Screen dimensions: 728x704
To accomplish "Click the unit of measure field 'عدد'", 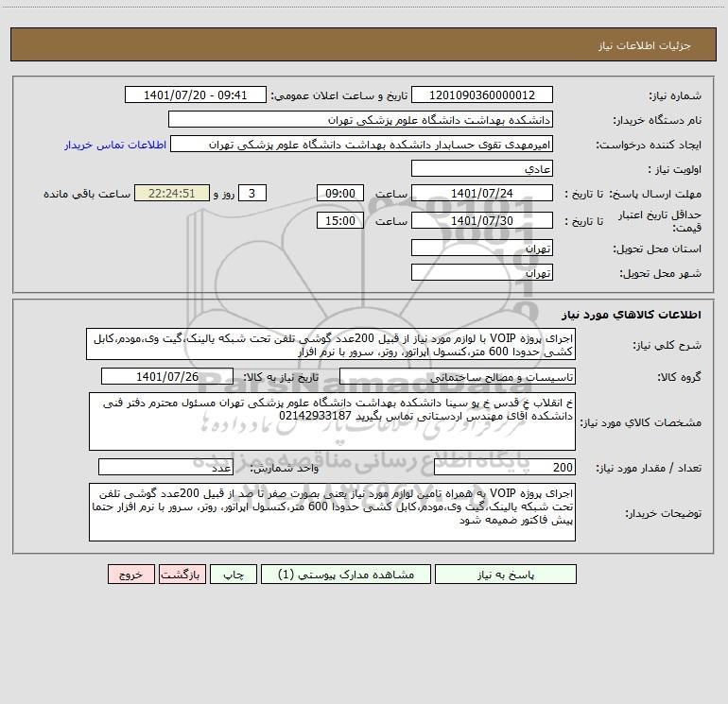I will (x=165, y=468).
